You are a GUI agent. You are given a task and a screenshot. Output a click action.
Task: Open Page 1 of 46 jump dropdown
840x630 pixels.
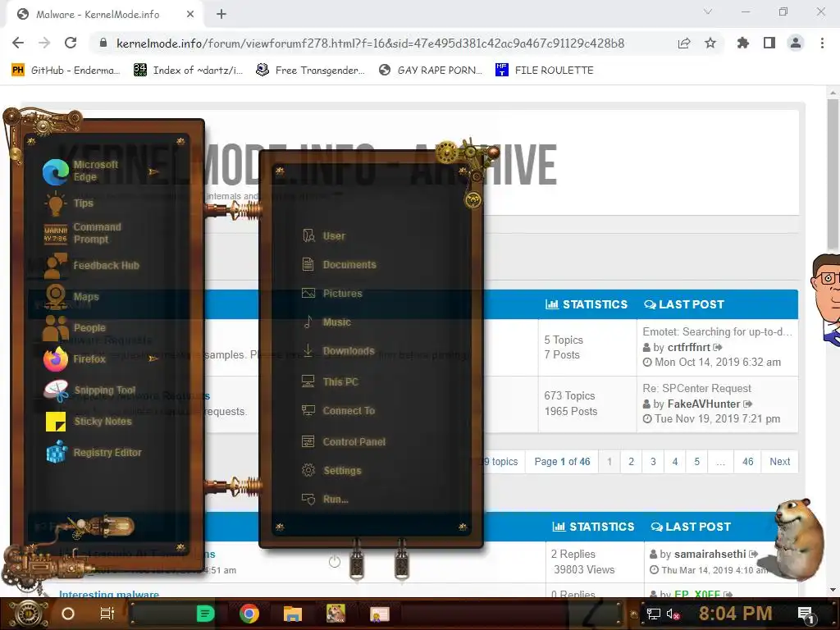coord(562,461)
